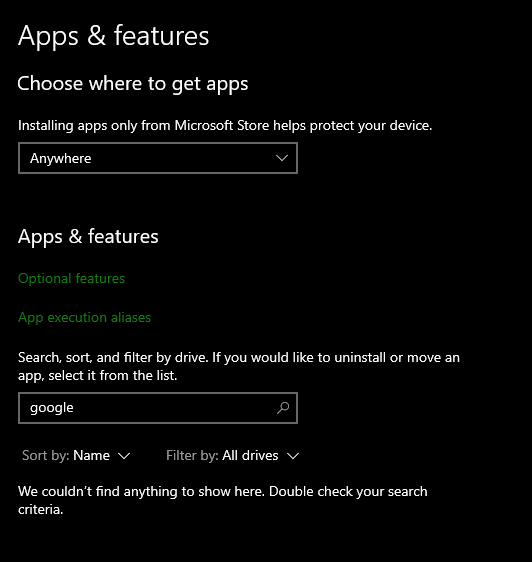This screenshot has width=532, height=562.
Task: Click the Choose where to get apps heading
Action: point(133,84)
